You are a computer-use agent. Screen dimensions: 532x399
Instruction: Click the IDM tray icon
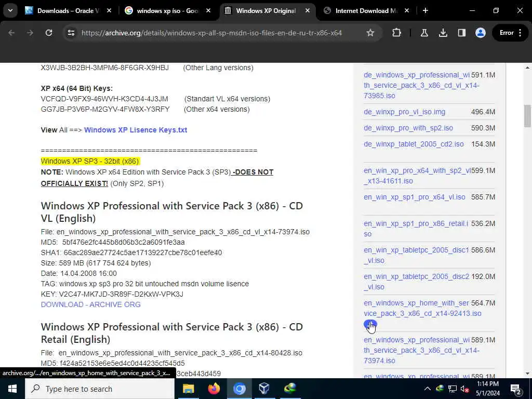(440, 389)
